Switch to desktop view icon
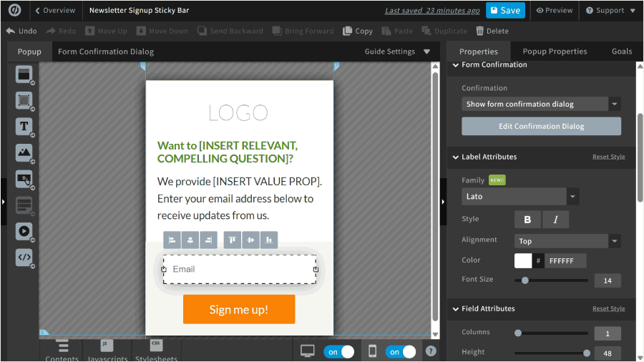This screenshot has height=362, width=644. pos(307,351)
